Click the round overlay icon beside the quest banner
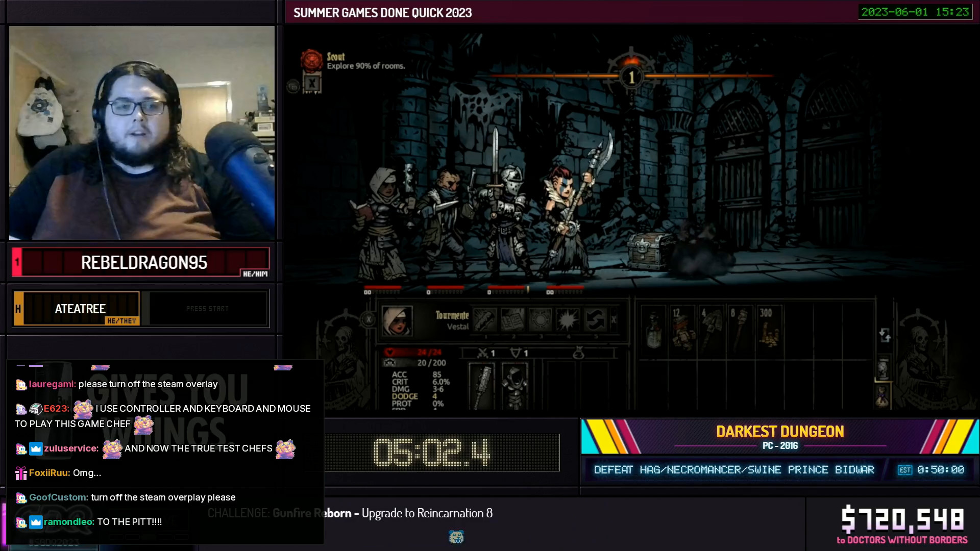This screenshot has height=551, width=980. [x=293, y=87]
